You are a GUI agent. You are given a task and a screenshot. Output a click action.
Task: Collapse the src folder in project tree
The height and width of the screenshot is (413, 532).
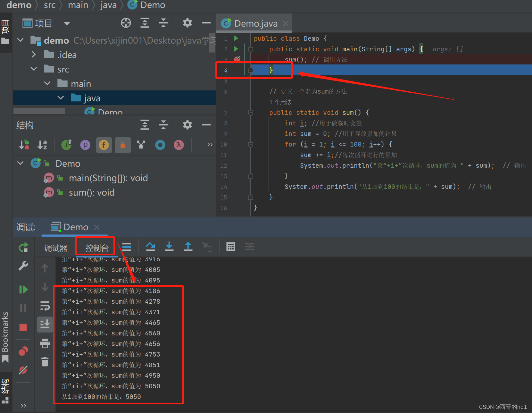tap(34, 69)
